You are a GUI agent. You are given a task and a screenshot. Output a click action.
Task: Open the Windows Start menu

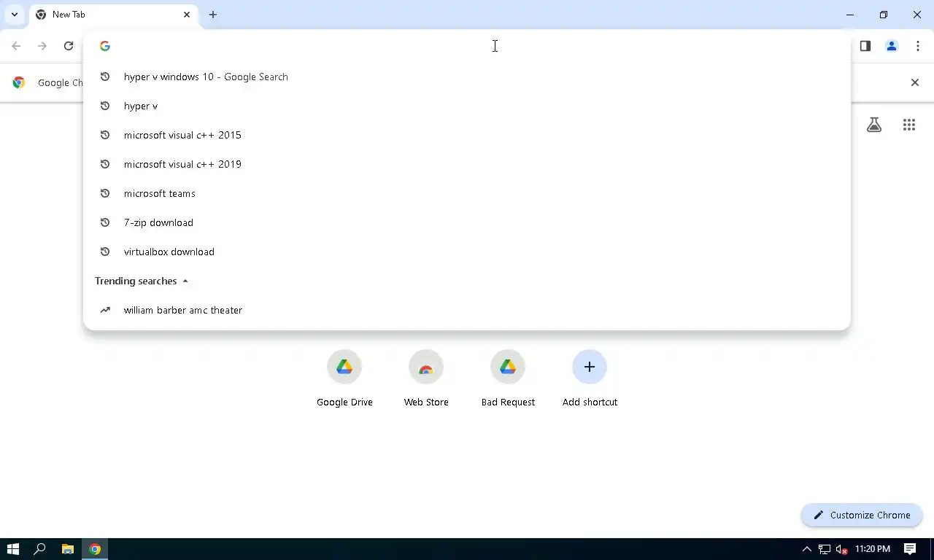[x=13, y=549]
